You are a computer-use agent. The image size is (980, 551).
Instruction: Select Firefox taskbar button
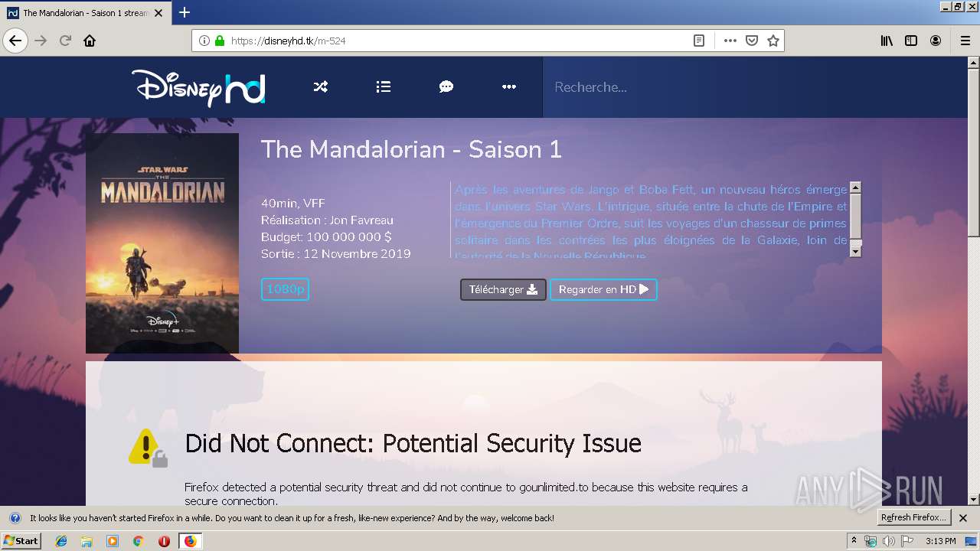pyautogui.click(x=190, y=541)
